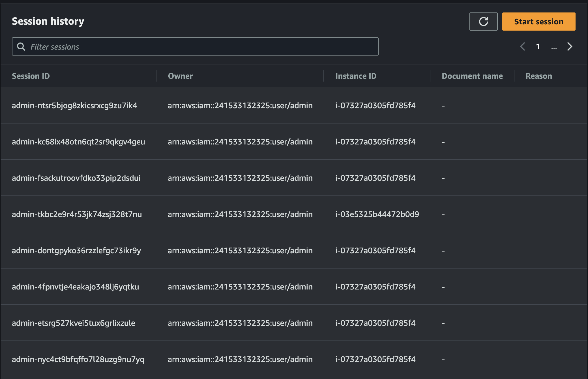Select session admin-ntsr5bjog8zkicsrxcg9zu7ik4

coord(74,105)
